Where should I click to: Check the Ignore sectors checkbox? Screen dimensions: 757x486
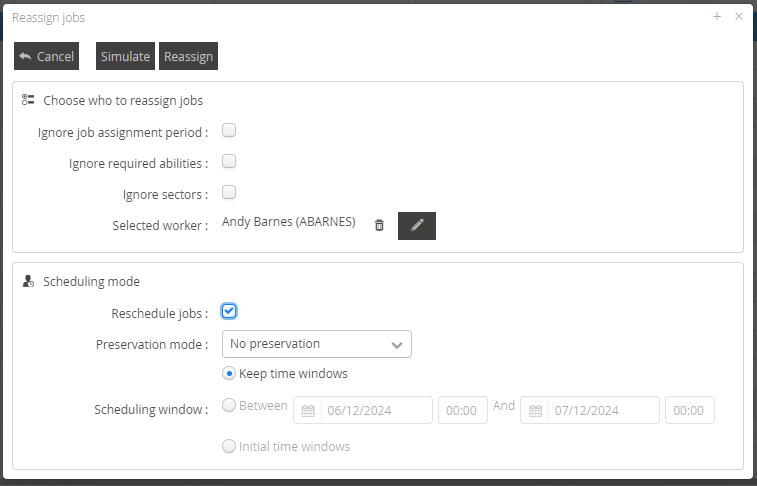229,192
